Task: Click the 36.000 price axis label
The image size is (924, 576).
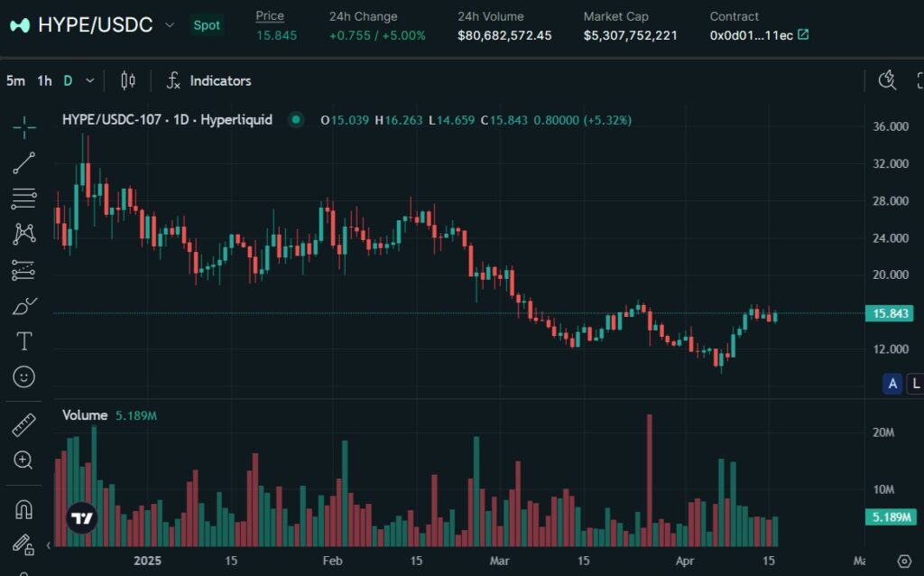Action: tap(891, 126)
